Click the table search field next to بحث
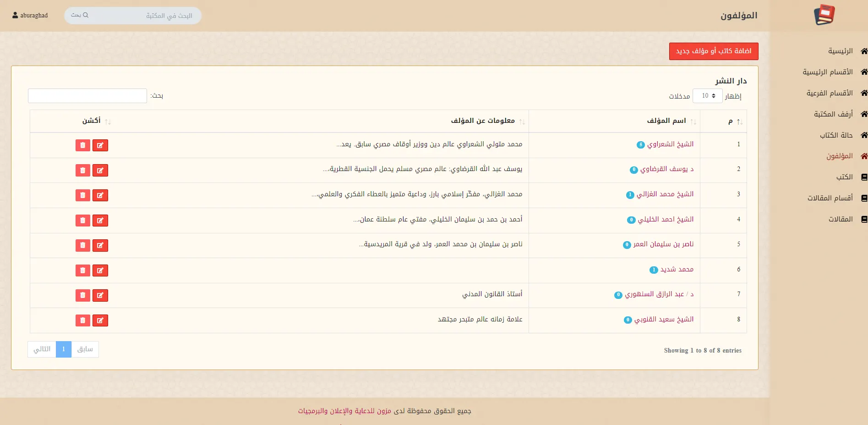This screenshot has width=868, height=425. 87,96
